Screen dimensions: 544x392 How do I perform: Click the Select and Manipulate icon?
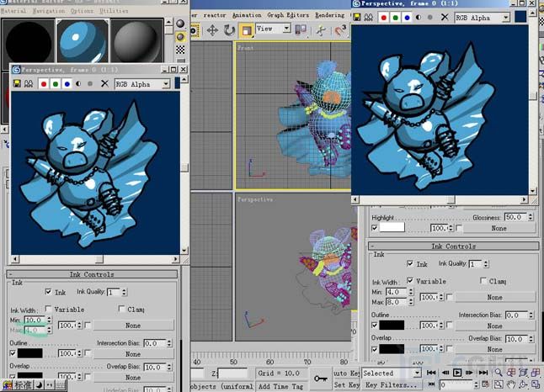[x=322, y=30]
